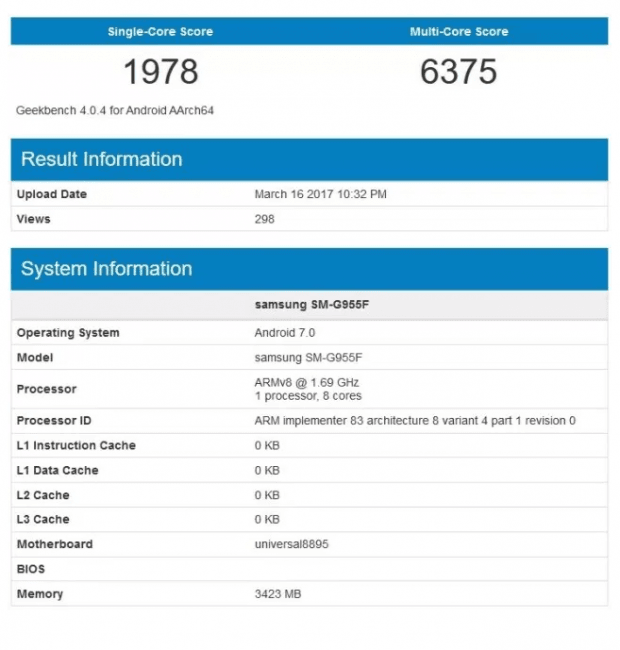The height and width of the screenshot is (650, 620).
Task: Click the Motherboard label
Action: (x=55, y=544)
